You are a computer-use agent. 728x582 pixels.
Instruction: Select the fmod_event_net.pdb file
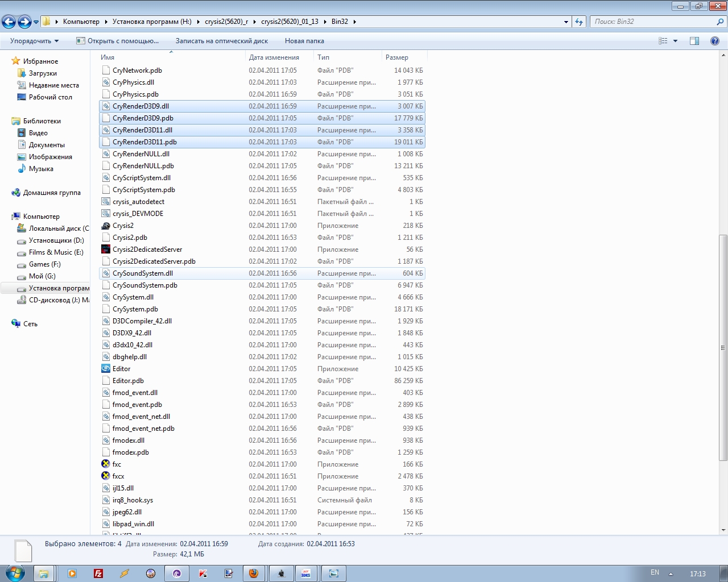262,429
